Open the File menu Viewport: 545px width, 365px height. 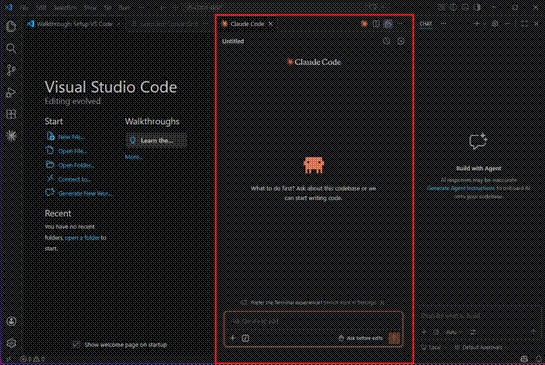[24, 7]
